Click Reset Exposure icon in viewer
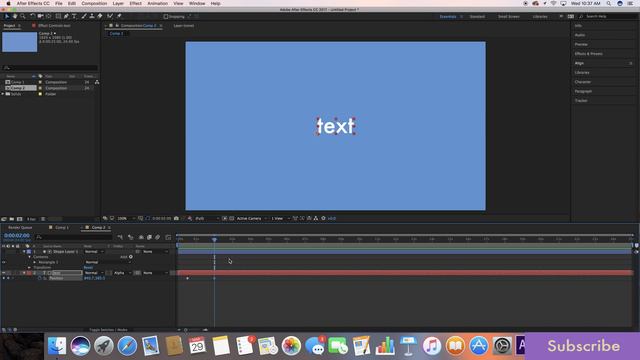Screen dimensions: 640x360 (323, 218)
